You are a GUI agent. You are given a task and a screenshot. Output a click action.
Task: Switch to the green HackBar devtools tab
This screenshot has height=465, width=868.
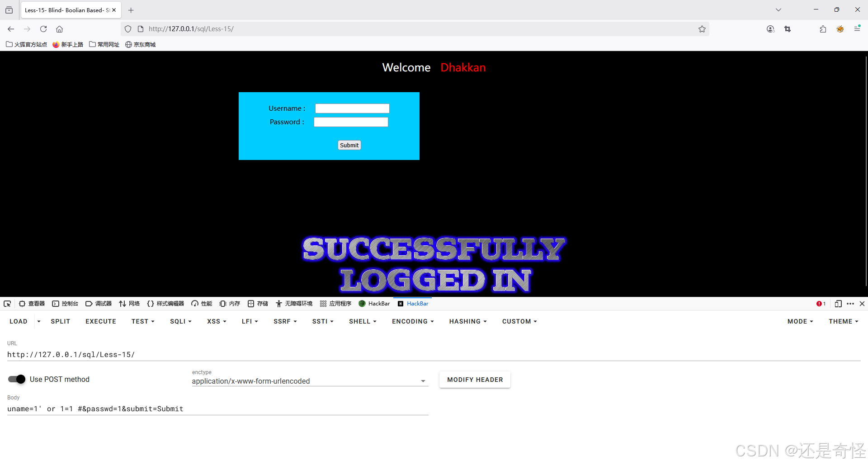(374, 304)
